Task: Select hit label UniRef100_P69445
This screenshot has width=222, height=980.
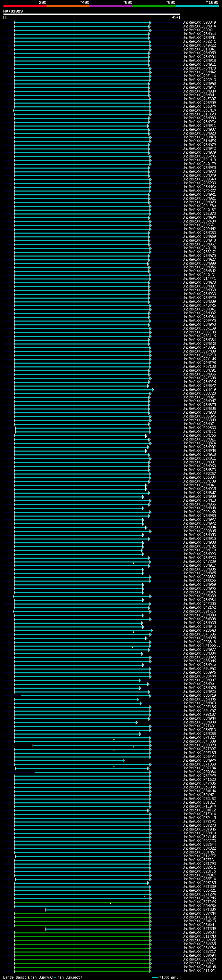Action: tap(199, 818)
